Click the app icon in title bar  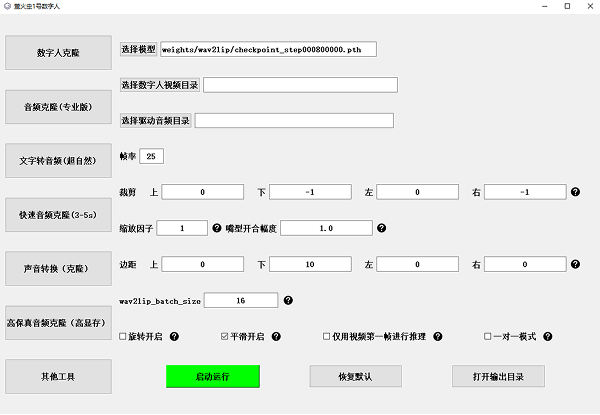pyautogui.click(x=7, y=6)
